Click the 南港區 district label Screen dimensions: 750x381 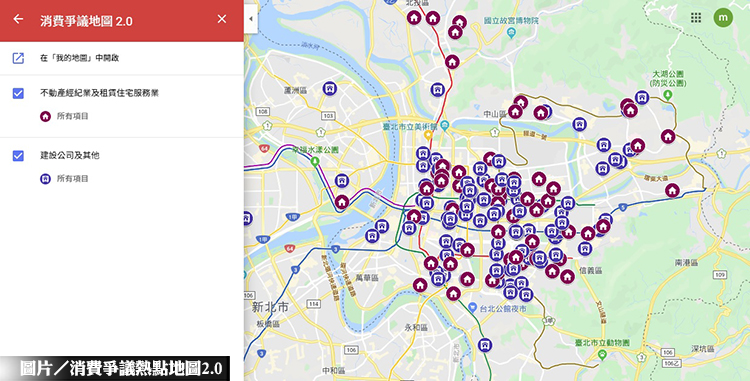686,262
